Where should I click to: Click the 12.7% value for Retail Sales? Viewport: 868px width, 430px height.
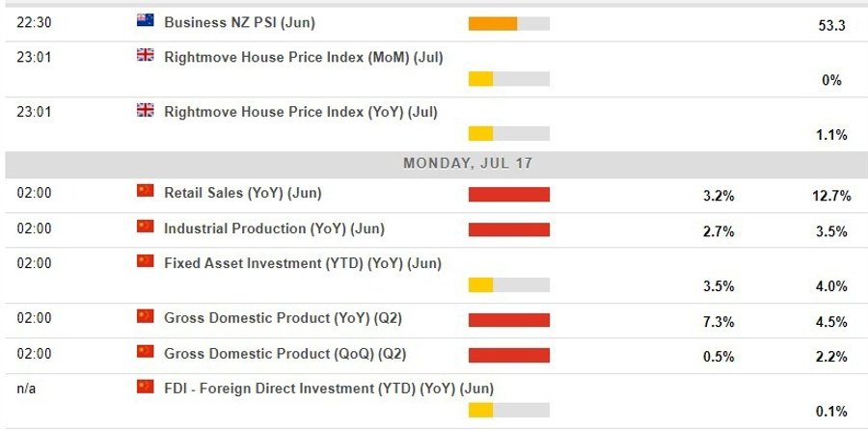point(831,197)
